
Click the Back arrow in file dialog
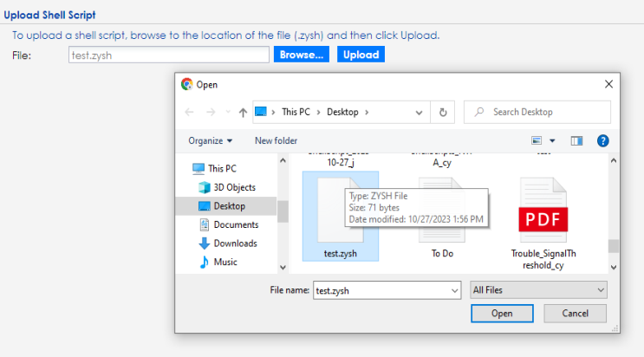pyautogui.click(x=190, y=112)
